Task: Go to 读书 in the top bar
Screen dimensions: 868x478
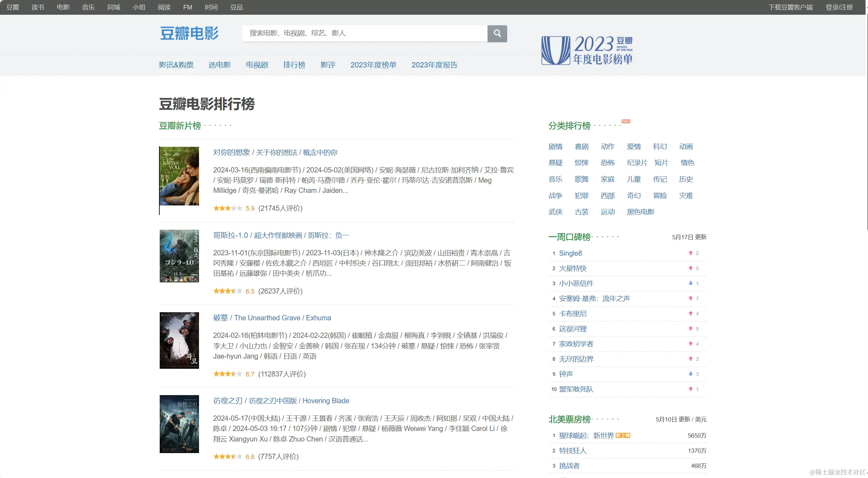Action: tap(38, 7)
